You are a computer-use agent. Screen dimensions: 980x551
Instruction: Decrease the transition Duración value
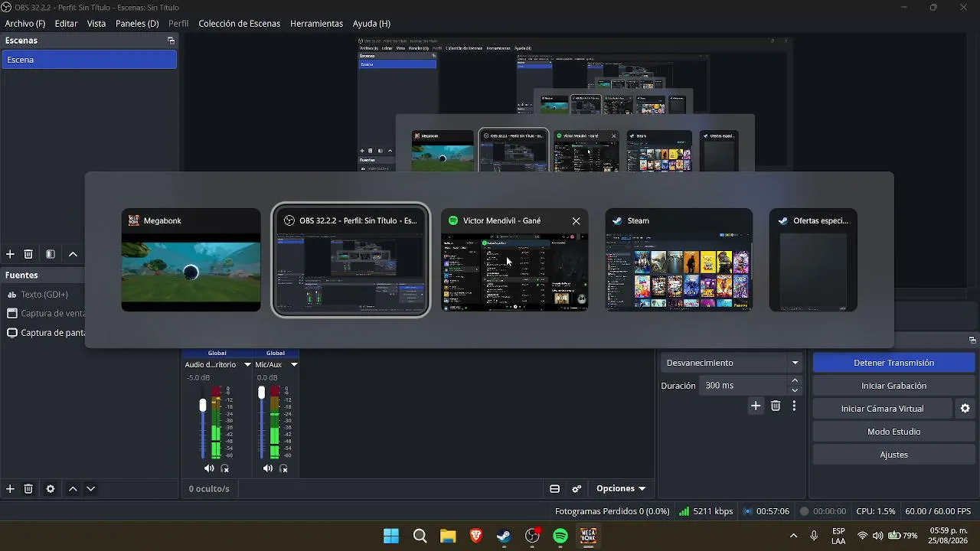pyautogui.click(x=795, y=390)
